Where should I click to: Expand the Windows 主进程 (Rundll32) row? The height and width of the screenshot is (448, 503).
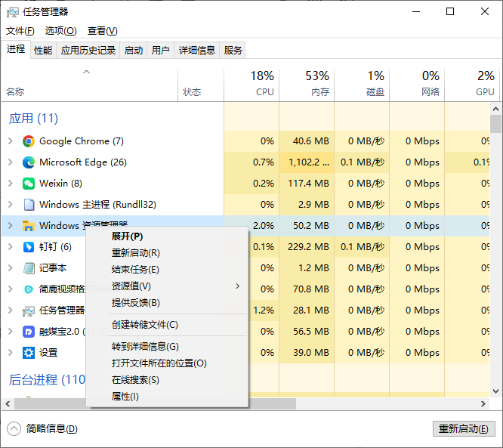tap(11, 205)
